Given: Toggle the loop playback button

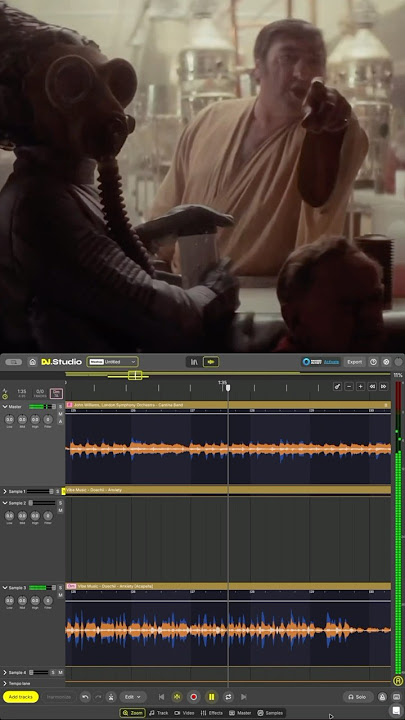Looking at the screenshot, I should tap(228, 697).
